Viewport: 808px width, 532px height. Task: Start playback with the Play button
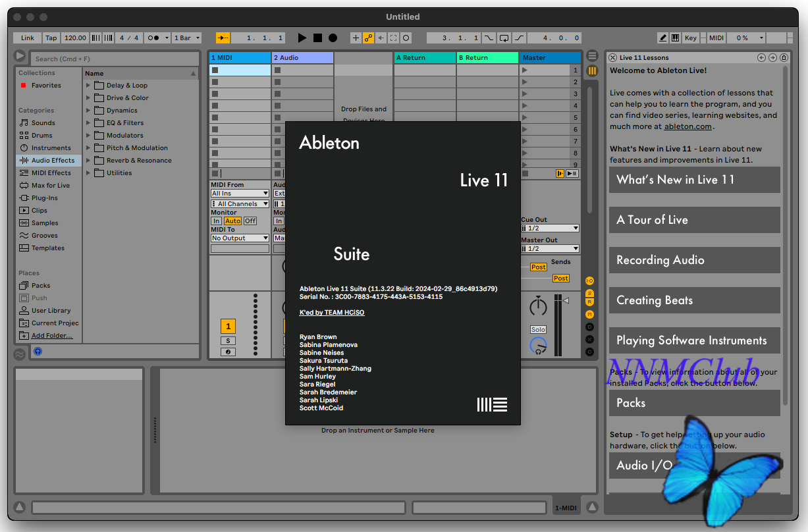[x=302, y=38]
